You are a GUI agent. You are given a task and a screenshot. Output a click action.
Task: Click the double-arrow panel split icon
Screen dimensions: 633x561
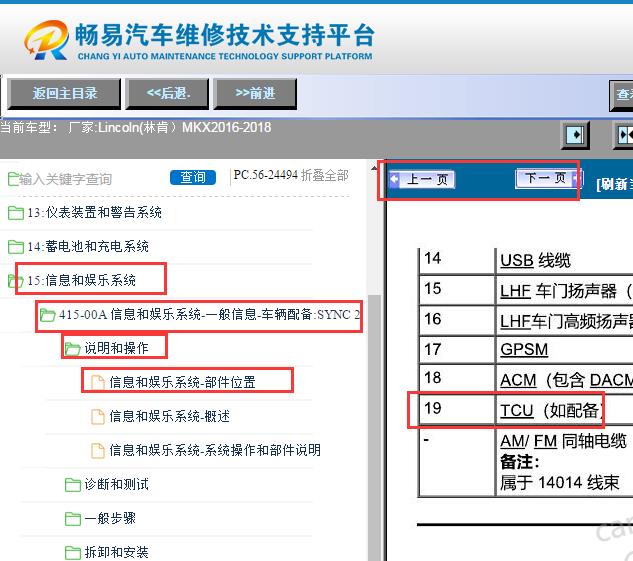(x=624, y=134)
